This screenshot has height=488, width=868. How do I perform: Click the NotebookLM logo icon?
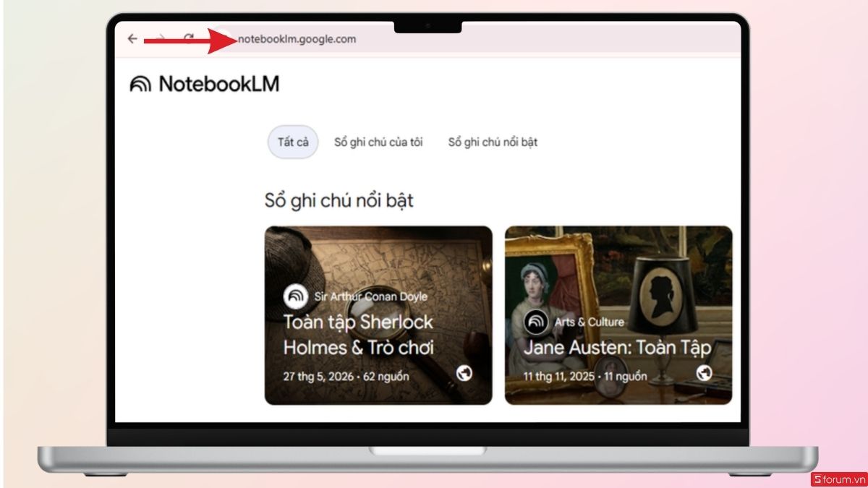(140, 85)
